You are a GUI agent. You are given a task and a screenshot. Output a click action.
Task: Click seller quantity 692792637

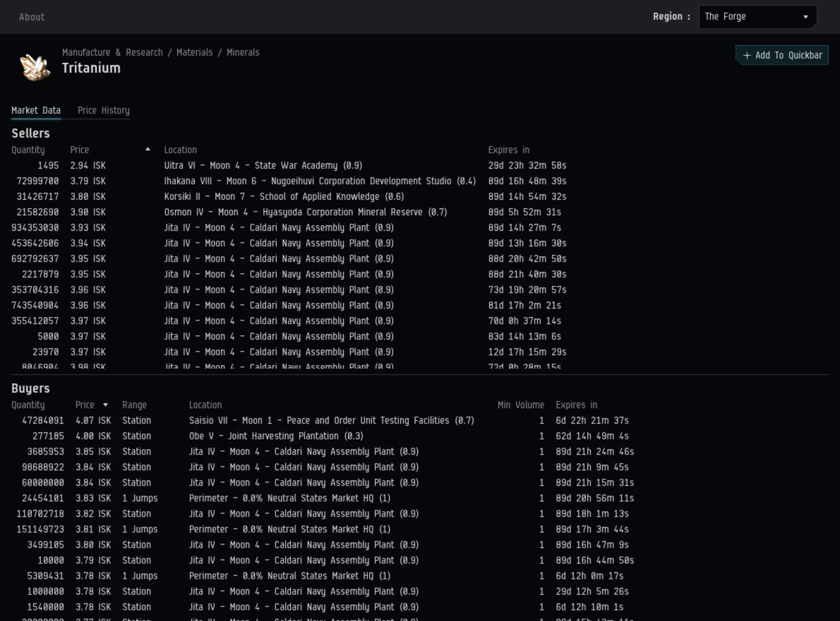coord(35,258)
